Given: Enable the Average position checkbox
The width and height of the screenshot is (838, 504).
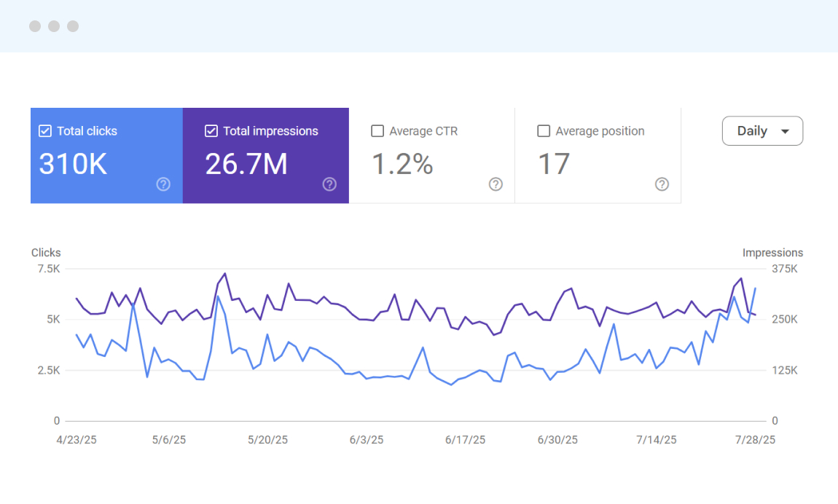Looking at the screenshot, I should 544,131.
